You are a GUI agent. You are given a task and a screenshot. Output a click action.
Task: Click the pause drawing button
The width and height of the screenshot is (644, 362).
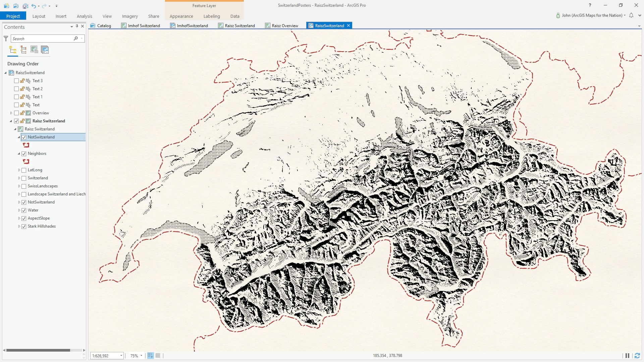pyautogui.click(x=627, y=356)
